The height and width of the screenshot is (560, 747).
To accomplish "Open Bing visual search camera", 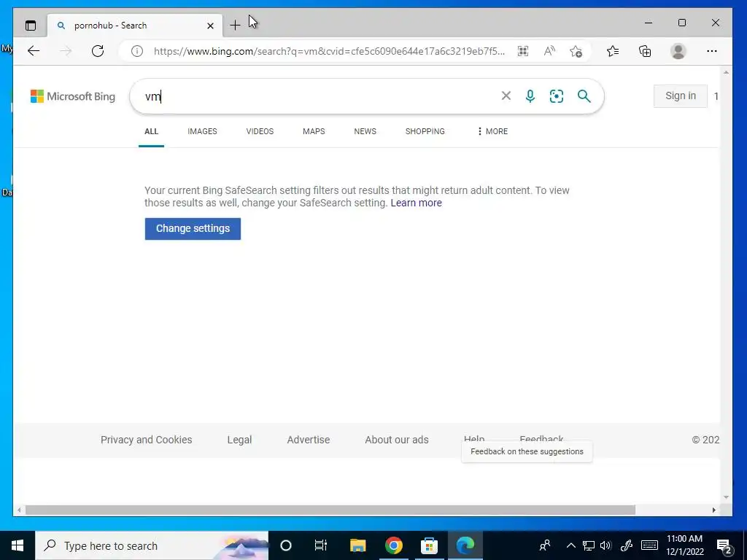I will (557, 96).
